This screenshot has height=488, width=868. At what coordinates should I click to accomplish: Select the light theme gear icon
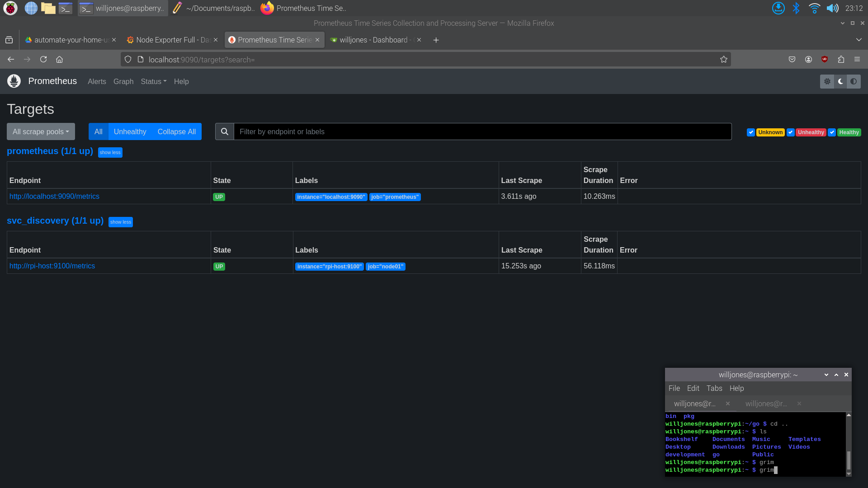coord(827,81)
